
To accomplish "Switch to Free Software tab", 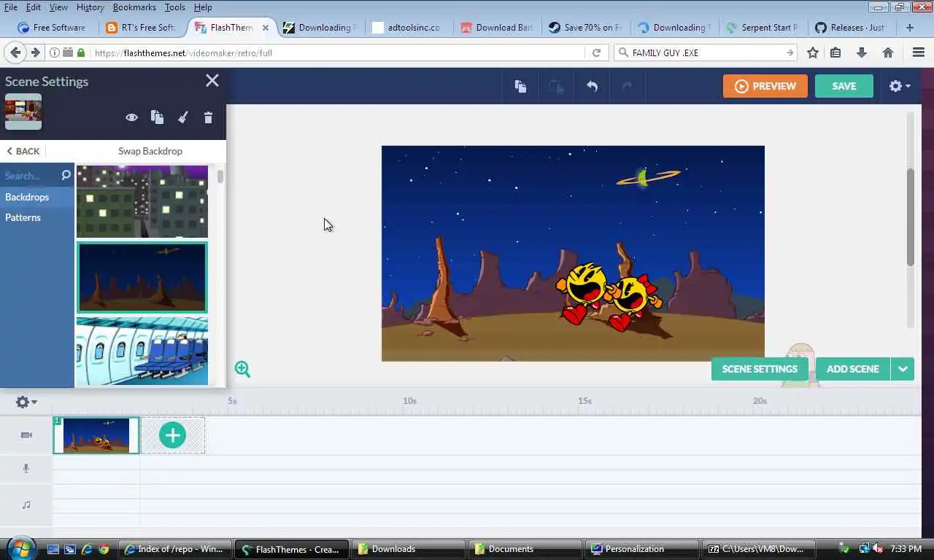I will click(x=53, y=28).
